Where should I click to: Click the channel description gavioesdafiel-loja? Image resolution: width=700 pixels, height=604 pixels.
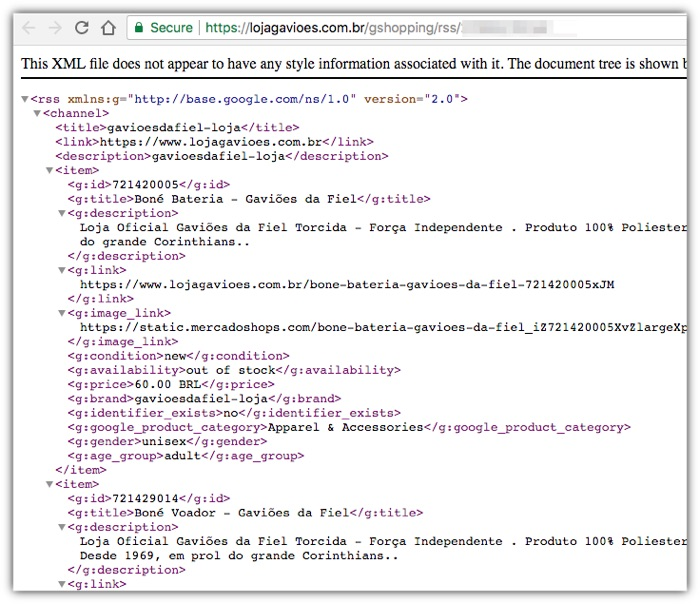[218, 156]
